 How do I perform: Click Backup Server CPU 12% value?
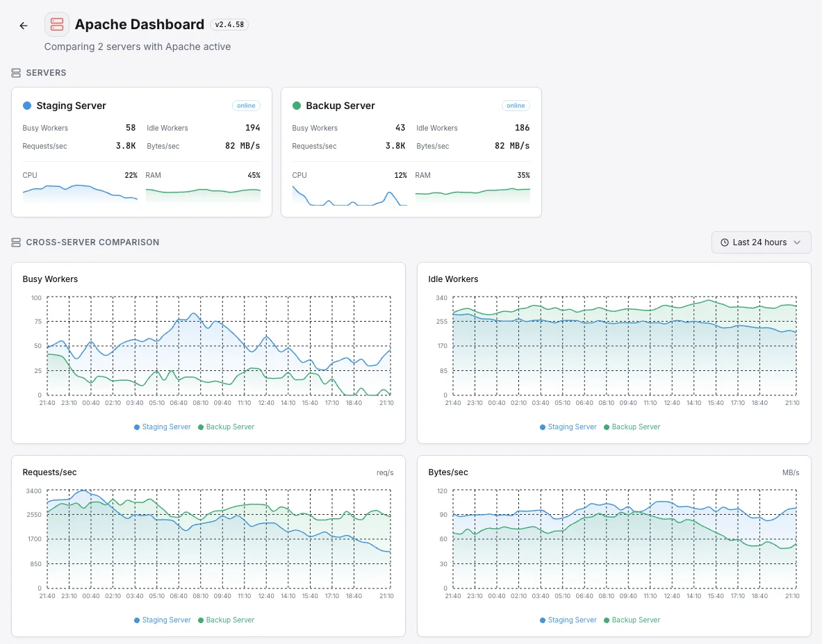[400, 176]
